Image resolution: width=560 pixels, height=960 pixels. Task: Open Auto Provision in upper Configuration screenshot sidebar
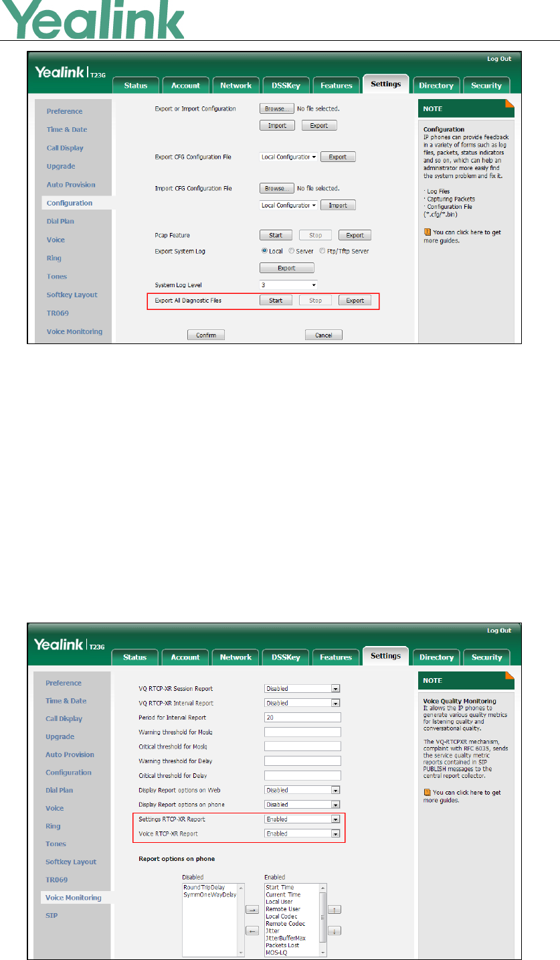click(x=71, y=185)
